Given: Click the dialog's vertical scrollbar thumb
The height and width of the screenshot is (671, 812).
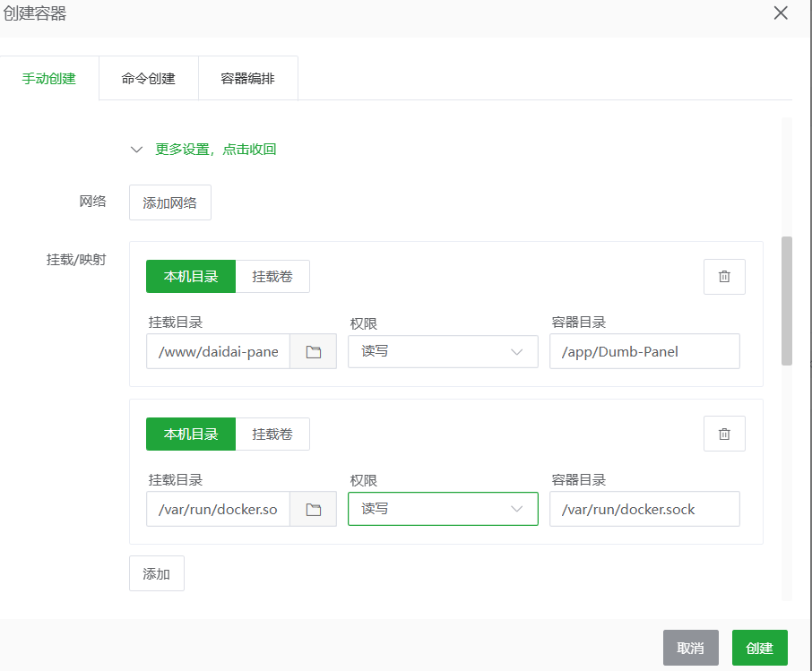Looking at the screenshot, I should 787,300.
